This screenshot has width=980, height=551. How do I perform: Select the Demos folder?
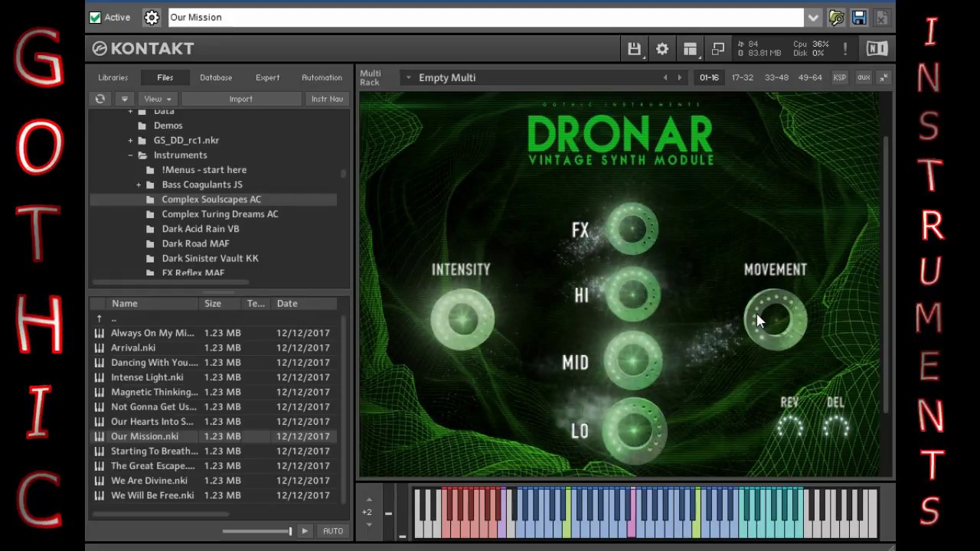(168, 126)
